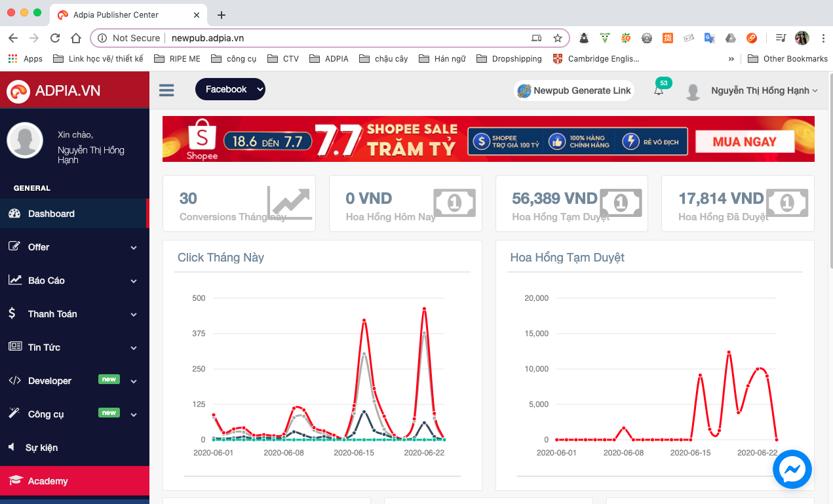Image resolution: width=833 pixels, height=504 pixels.
Task: Click the 2020-06-15 label on clicks chart
Action: (354, 453)
